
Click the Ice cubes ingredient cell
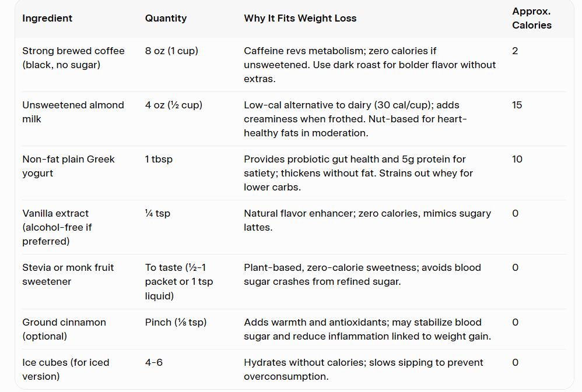click(x=65, y=369)
